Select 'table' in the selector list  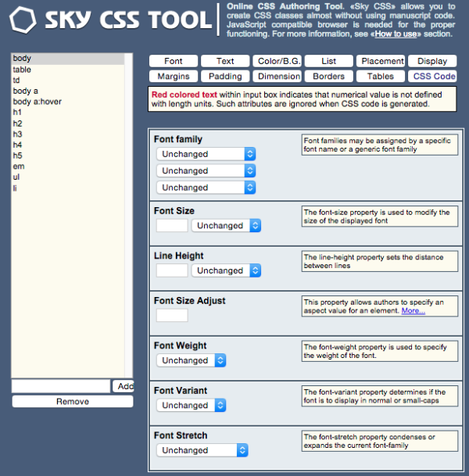click(68, 70)
